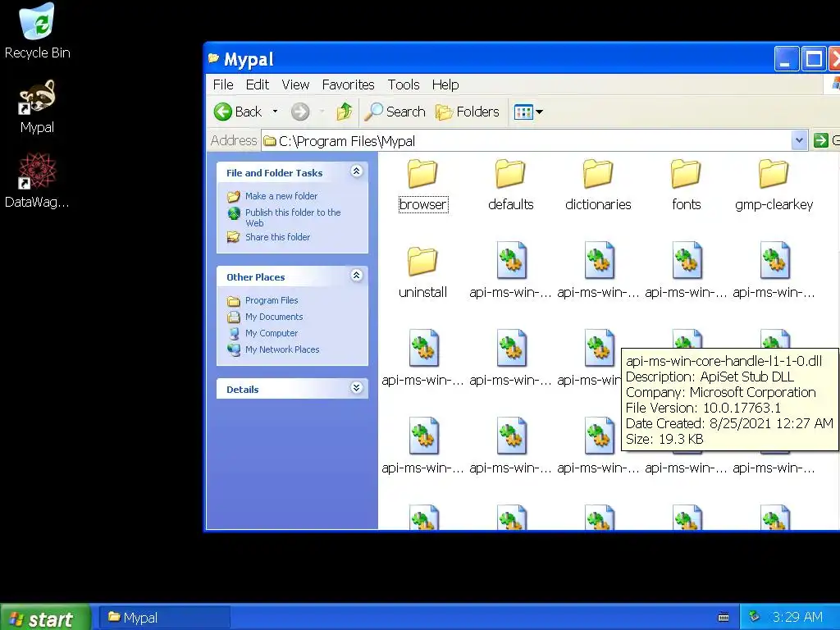Open the Edit menu

257,84
